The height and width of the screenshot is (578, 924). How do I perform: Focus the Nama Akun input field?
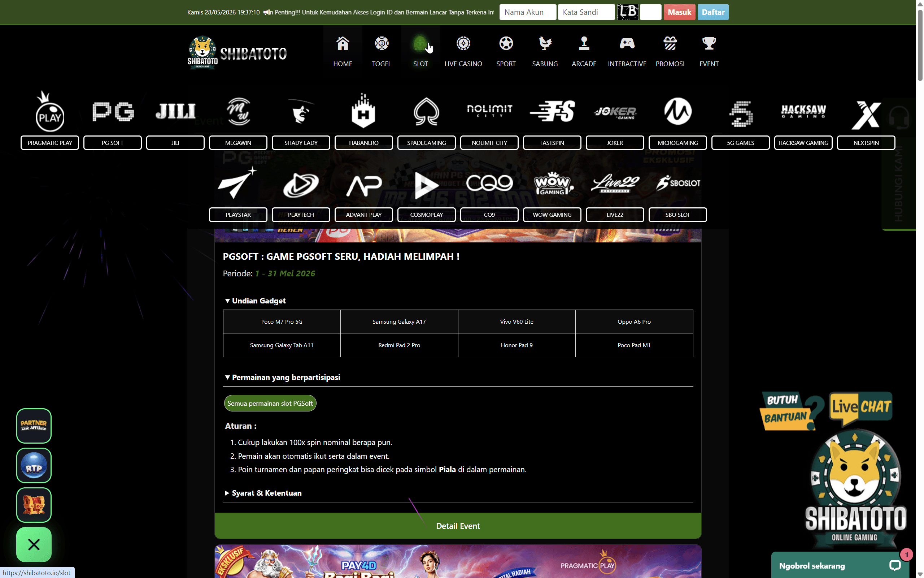[528, 12]
